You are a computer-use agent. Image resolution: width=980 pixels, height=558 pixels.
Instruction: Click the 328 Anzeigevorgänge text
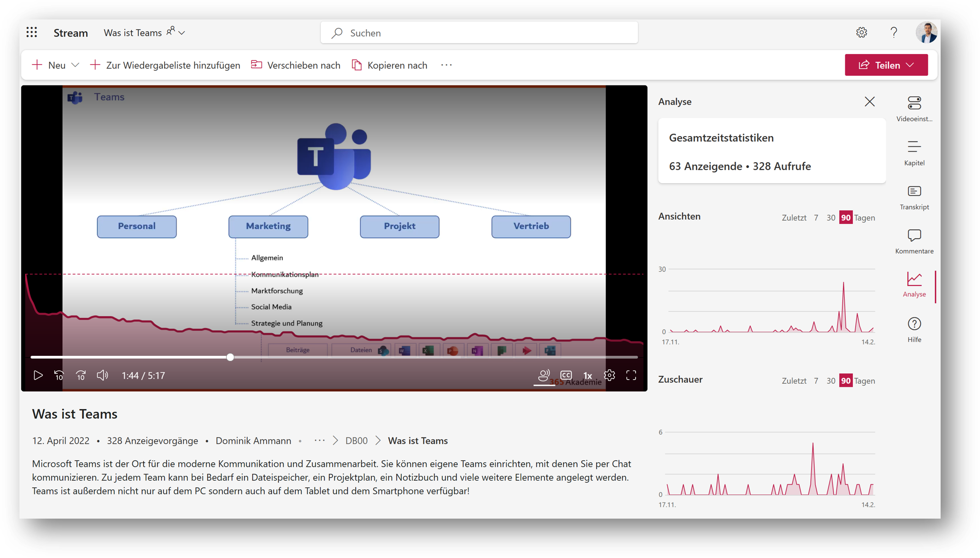coord(152,441)
